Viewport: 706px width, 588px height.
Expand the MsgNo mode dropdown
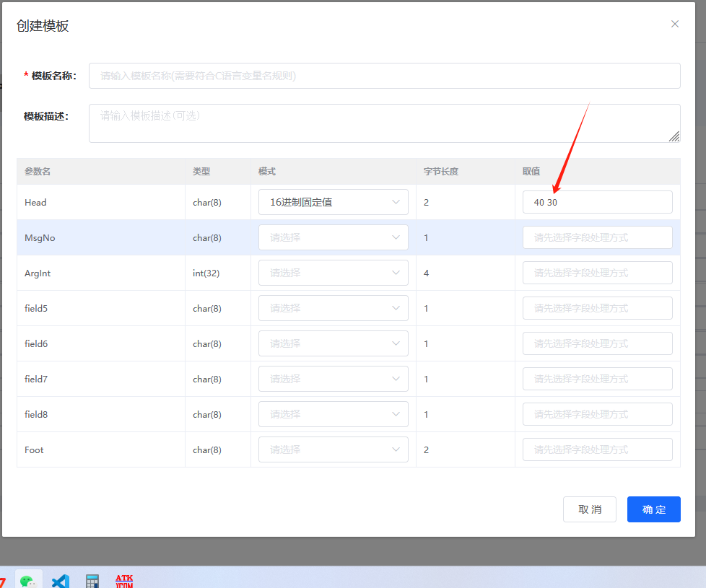(334, 237)
